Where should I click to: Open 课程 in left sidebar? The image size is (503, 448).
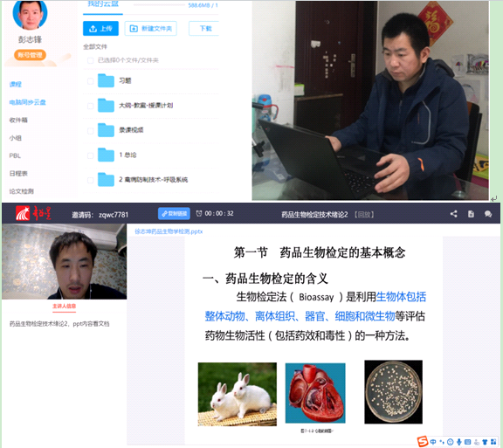(16, 84)
